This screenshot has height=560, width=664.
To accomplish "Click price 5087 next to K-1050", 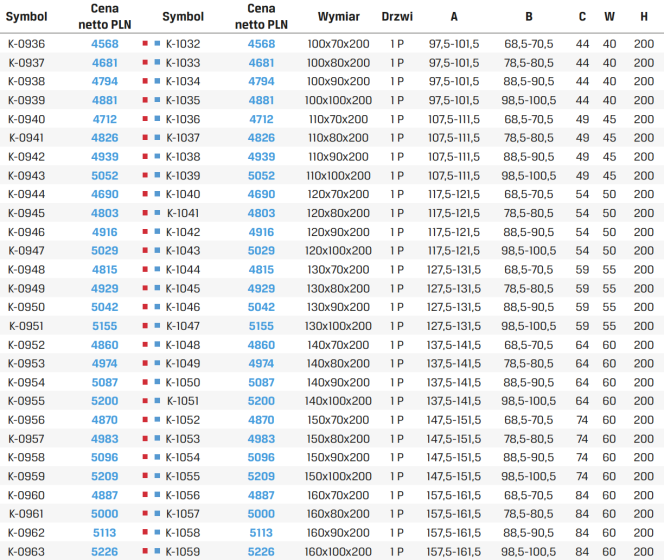I will click(x=261, y=383).
